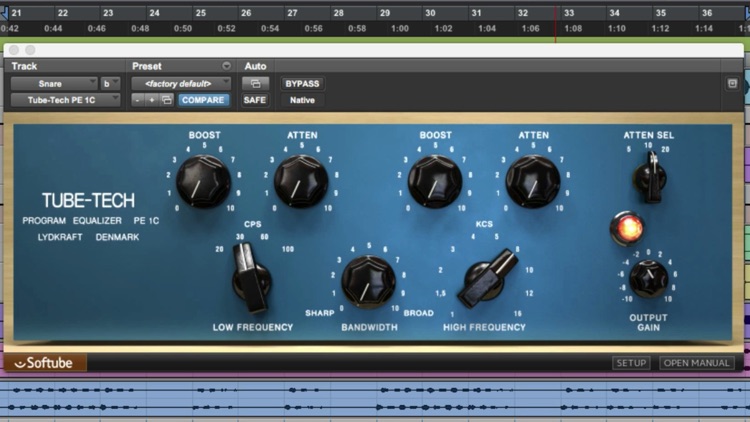Click the 1:00 mark on time ruler
This screenshot has height=422, width=750.
(x=400, y=28)
